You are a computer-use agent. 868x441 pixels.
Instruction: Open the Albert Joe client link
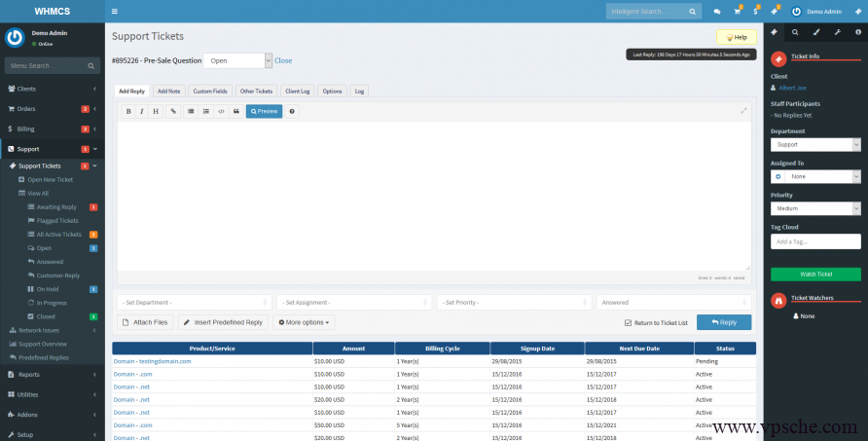(x=793, y=88)
